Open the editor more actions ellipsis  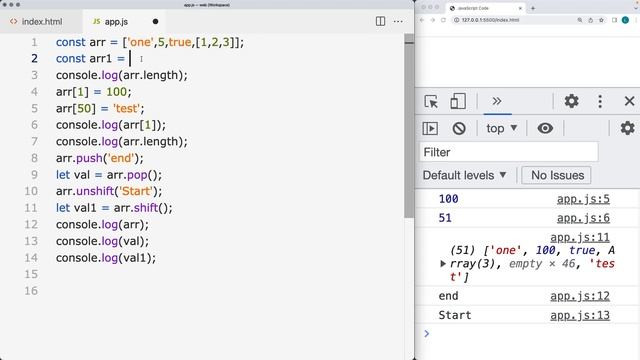tap(398, 21)
